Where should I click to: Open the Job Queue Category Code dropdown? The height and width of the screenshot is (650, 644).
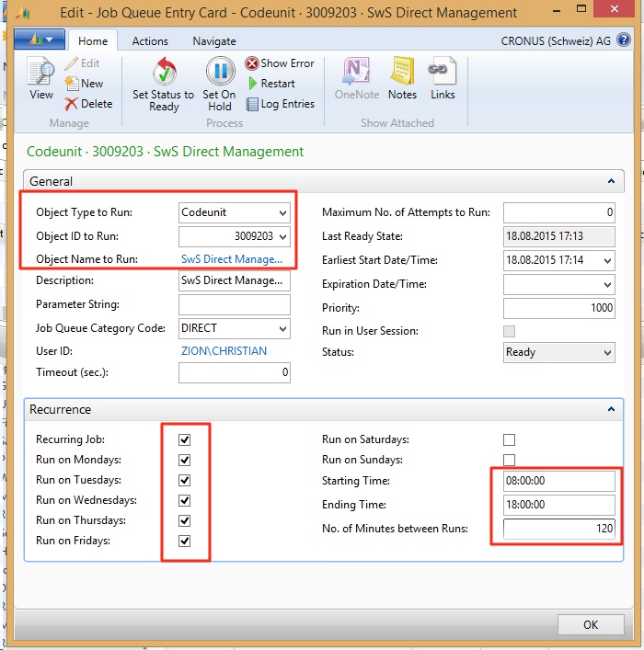[281, 329]
